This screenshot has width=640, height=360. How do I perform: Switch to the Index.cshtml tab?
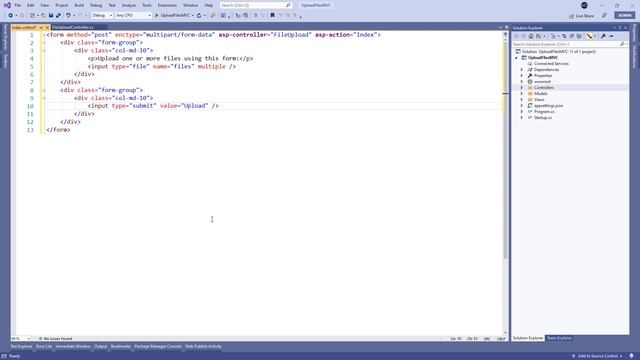pyautogui.click(x=24, y=27)
